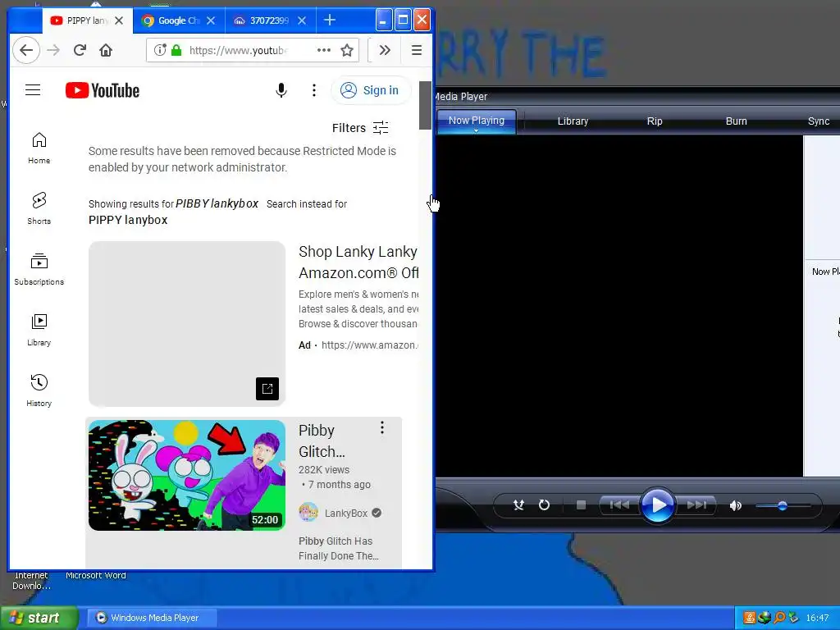Mute the Media Player volume
Image resolution: width=840 pixels, height=630 pixels.
tap(736, 505)
